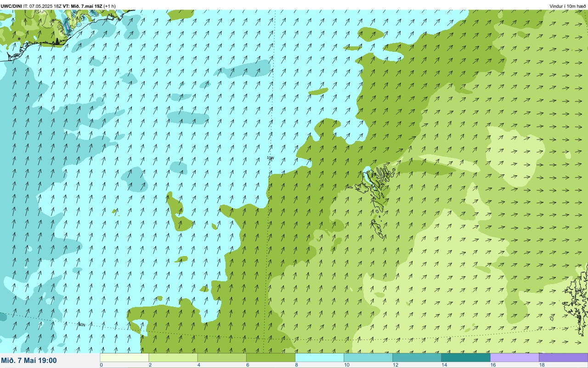Click the 'VT: Mið. 7.maí 19Z' valid time text

[x=83, y=6]
